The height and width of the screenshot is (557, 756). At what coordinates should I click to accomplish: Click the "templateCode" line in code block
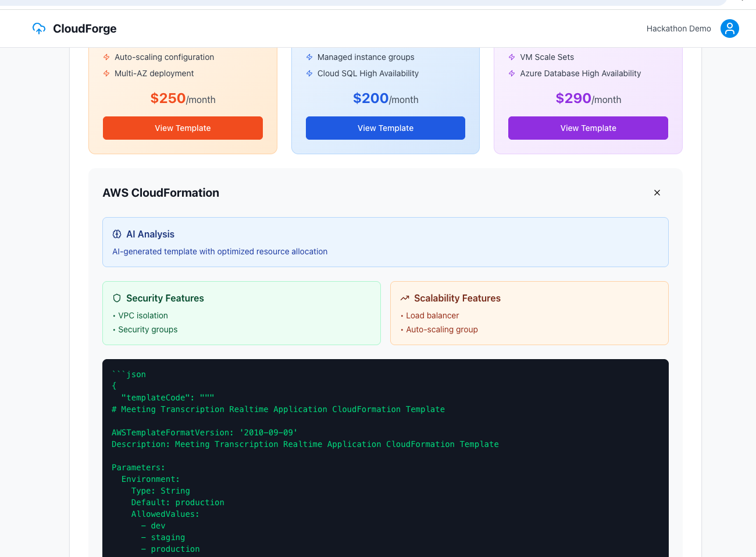[x=167, y=398]
